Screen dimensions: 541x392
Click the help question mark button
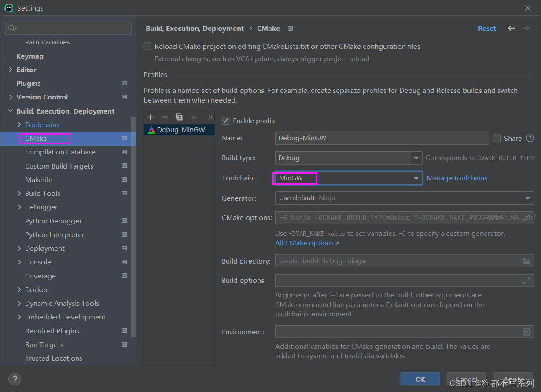pos(15,379)
